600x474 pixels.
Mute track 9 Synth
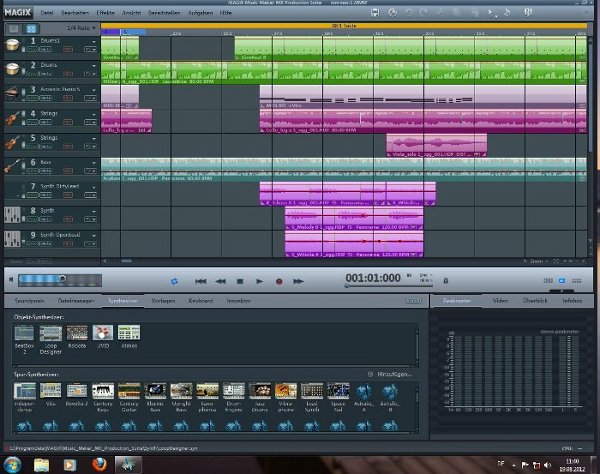45,244
